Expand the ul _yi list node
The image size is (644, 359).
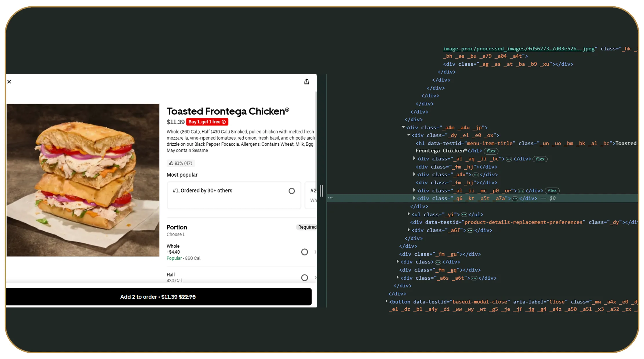pyautogui.click(x=408, y=214)
